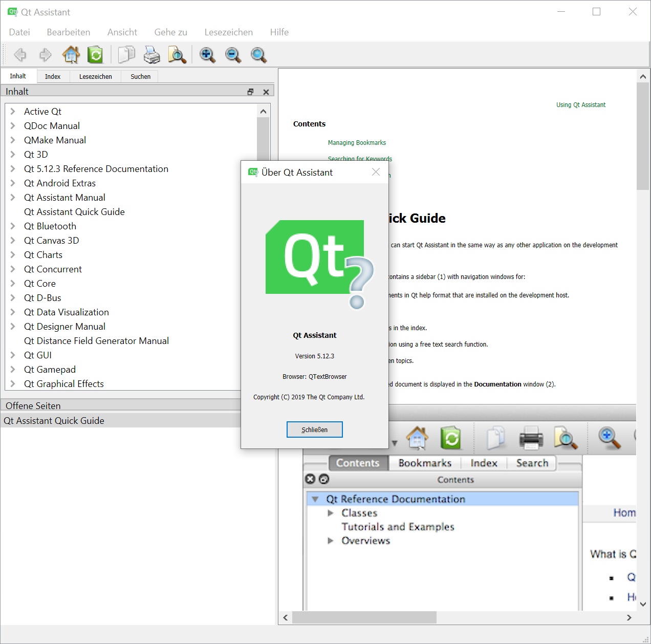Screen dimensions: 651x644
Task: Click the Zoom in magnifier icon
Action: coord(207,55)
